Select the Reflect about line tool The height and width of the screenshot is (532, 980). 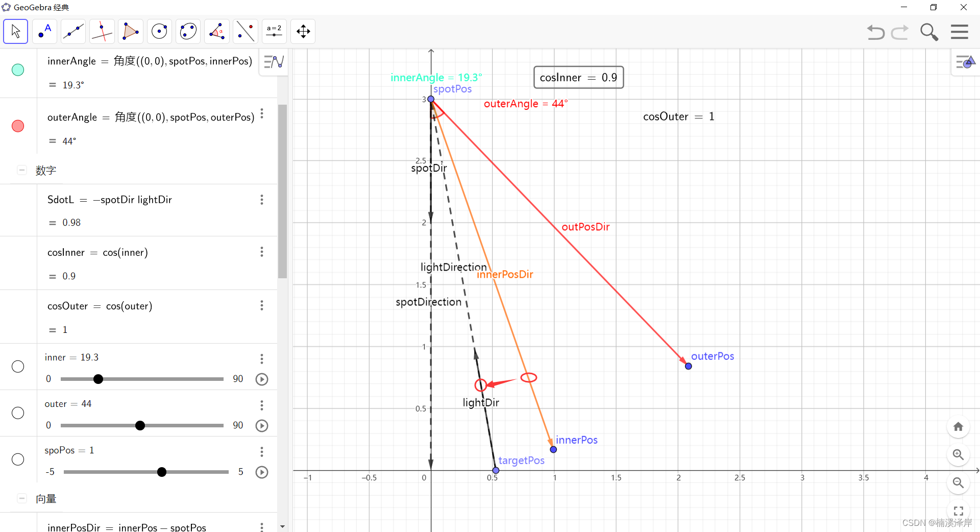(246, 31)
